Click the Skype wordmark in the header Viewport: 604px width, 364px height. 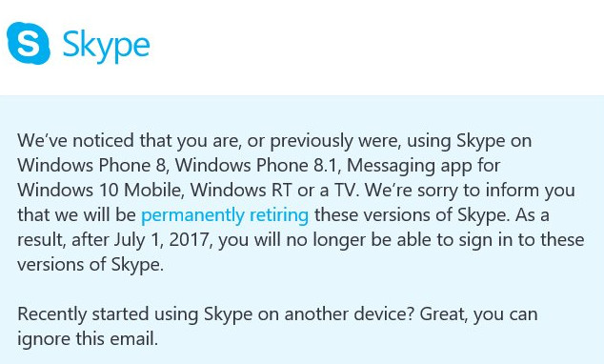(106, 47)
